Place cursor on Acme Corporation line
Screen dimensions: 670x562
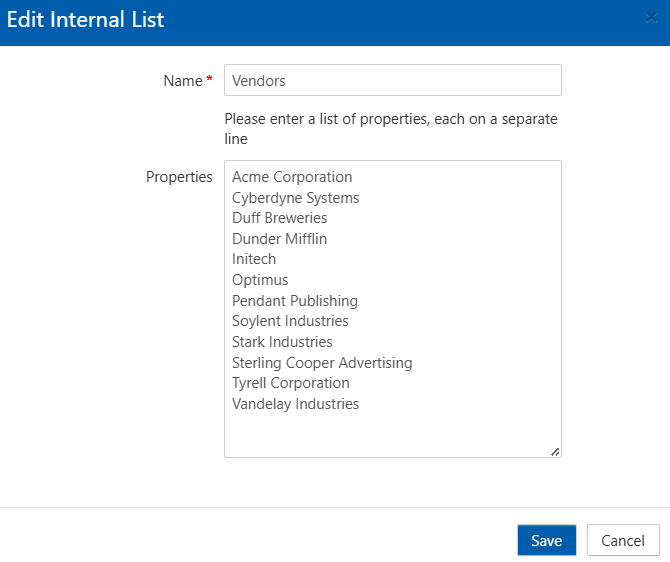292,177
